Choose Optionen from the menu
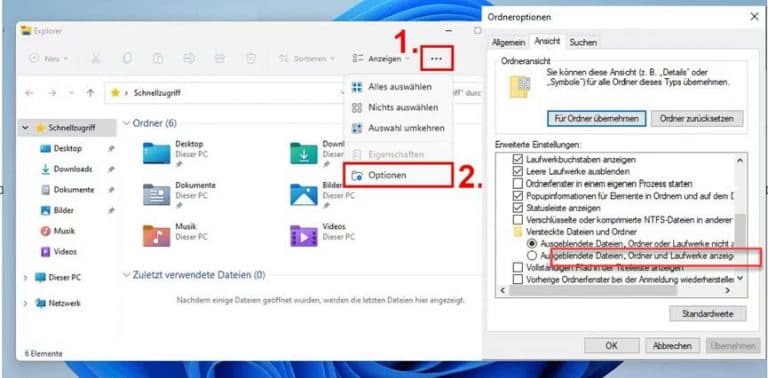768x378 pixels. click(397, 175)
